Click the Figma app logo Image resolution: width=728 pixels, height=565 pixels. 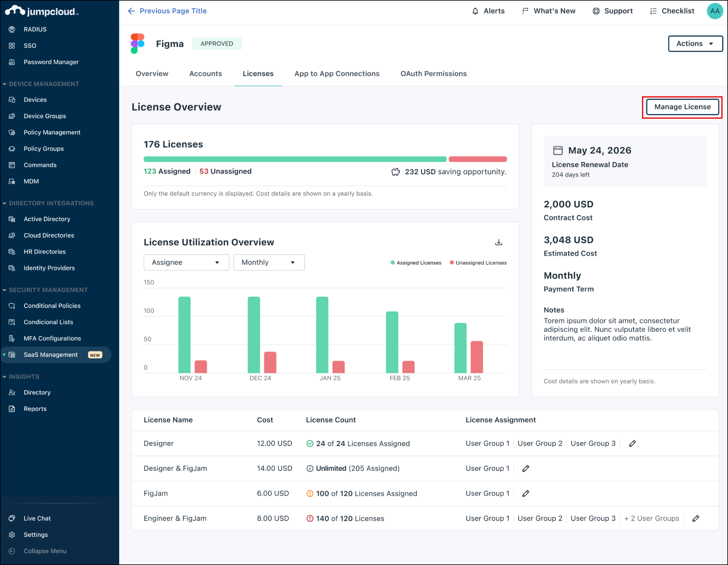(x=137, y=44)
